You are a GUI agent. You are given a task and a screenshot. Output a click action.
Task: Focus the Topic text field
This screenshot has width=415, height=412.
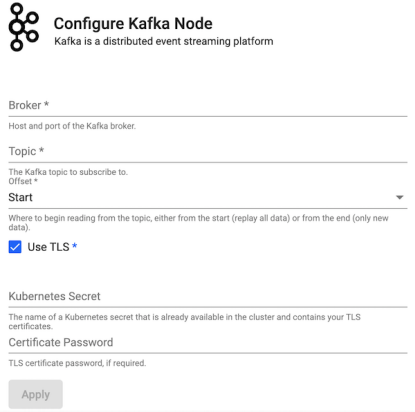[208, 152]
